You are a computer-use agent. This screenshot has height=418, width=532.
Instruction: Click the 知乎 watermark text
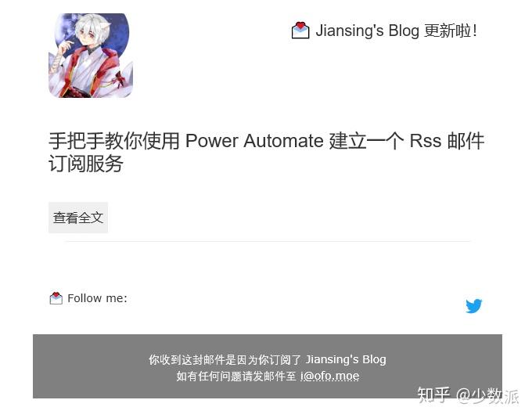click(433, 395)
